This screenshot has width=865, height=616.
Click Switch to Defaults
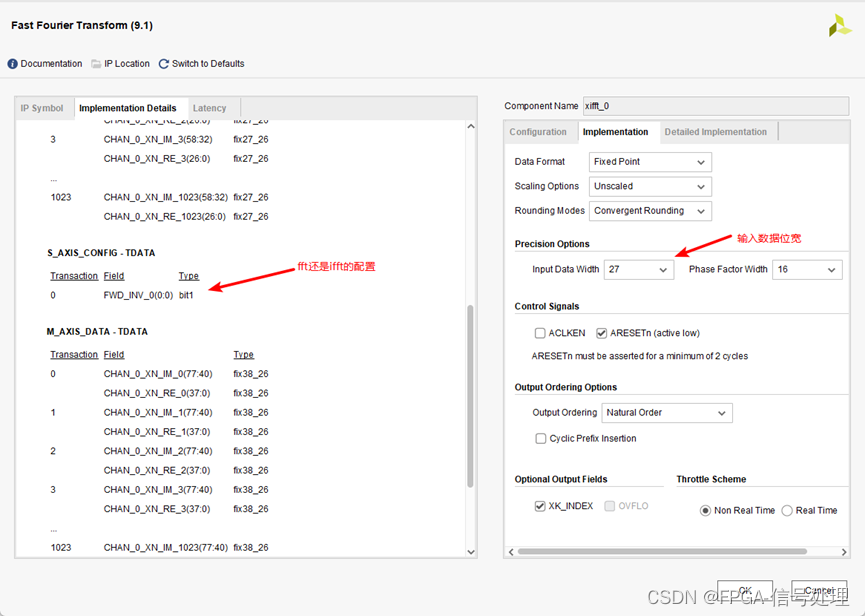208,64
